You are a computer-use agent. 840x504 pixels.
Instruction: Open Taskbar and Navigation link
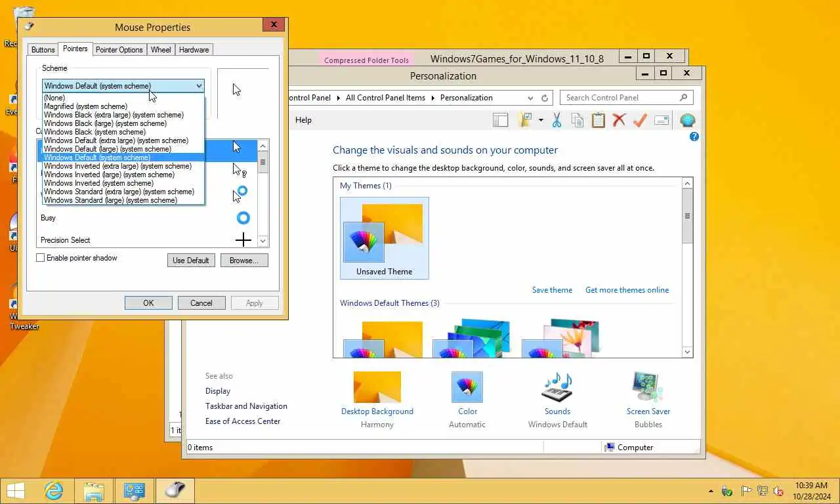[x=246, y=406]
